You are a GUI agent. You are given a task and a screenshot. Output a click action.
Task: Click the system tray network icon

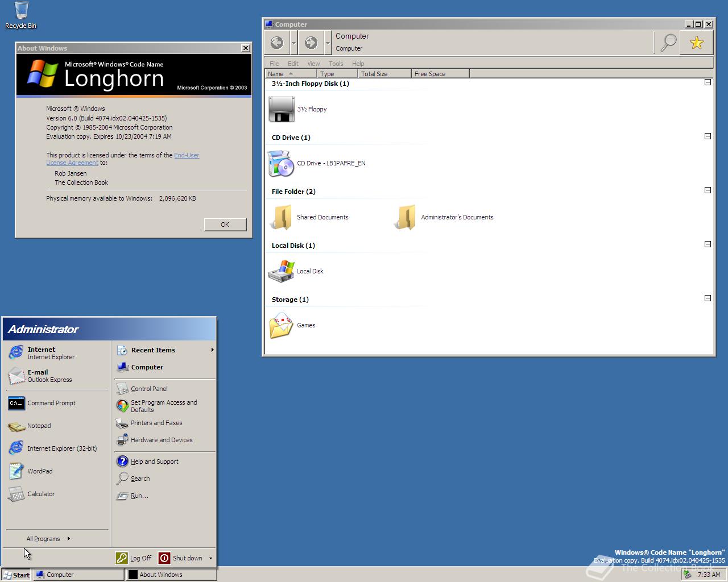(687, 575)
